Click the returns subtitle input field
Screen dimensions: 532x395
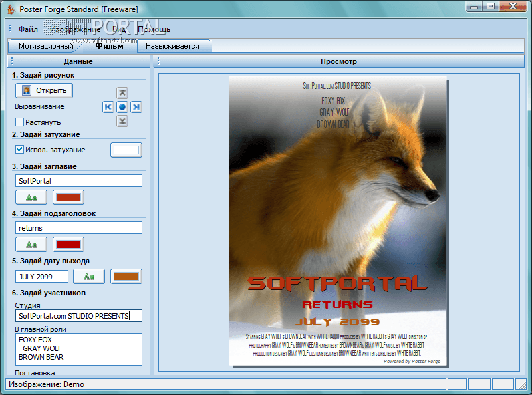click(x=78, y=227)
